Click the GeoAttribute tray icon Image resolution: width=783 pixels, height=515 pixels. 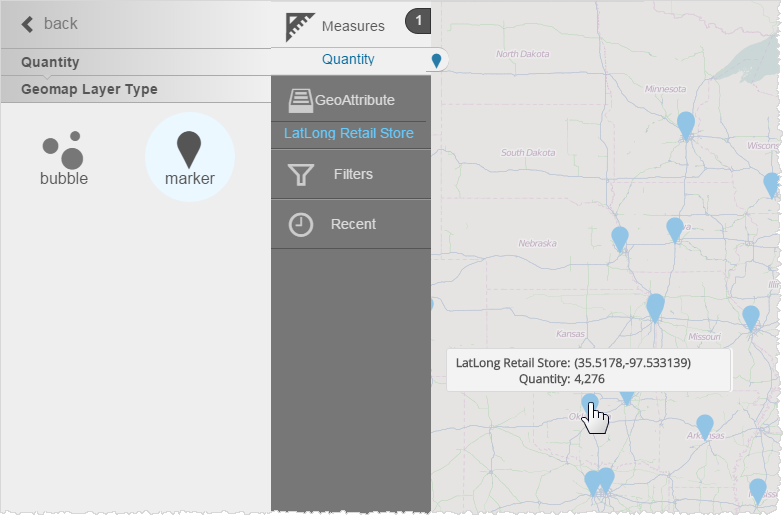(300, 100)
